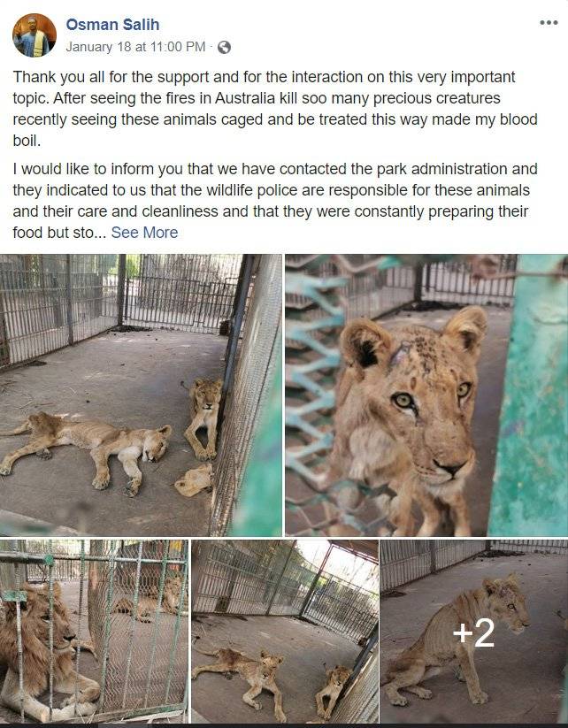Open photo of two lions lying in cage
Image resolution: width=568 pixels, height=728 pixels.
tap(141, 395)
